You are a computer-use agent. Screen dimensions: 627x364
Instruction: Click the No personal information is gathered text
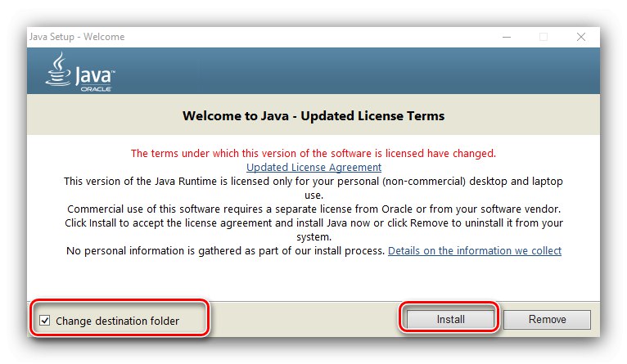[225, 251]
